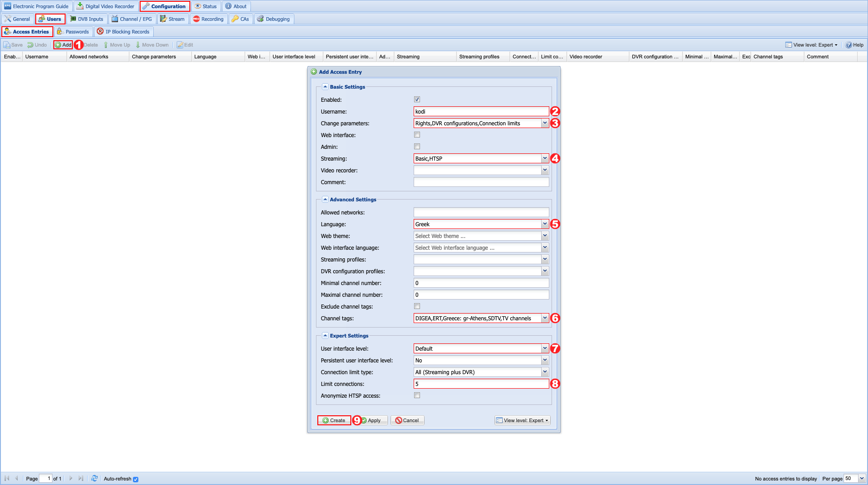Expand the Language dropdown showing Greek
The width and height of the screenshot is (868, 485).
tap(545, 224)
